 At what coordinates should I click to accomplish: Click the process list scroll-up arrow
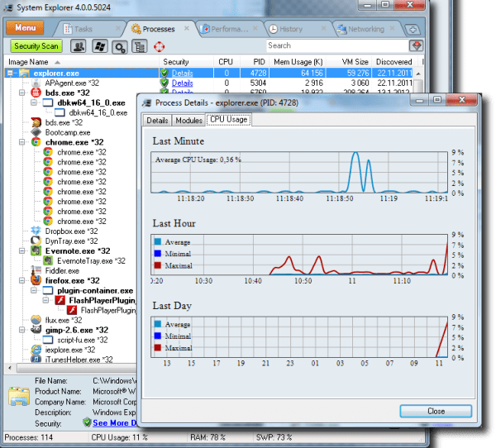click(x=418, y=74)
